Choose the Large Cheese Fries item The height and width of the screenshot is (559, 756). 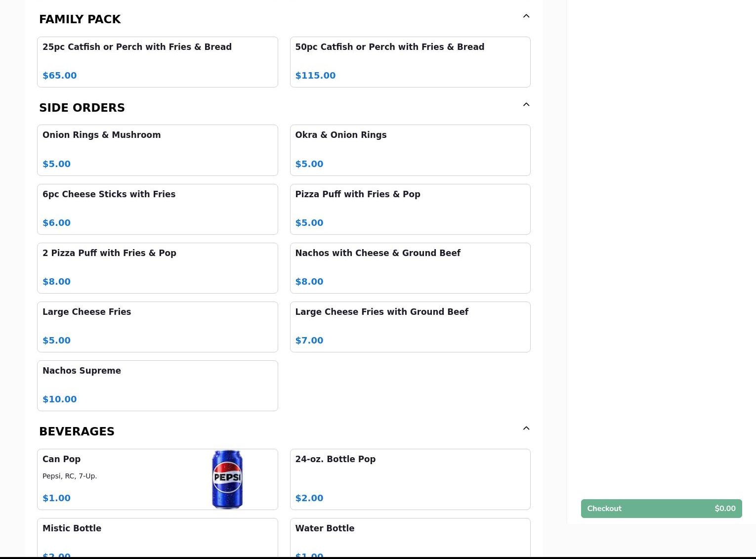tap(157, 327)
